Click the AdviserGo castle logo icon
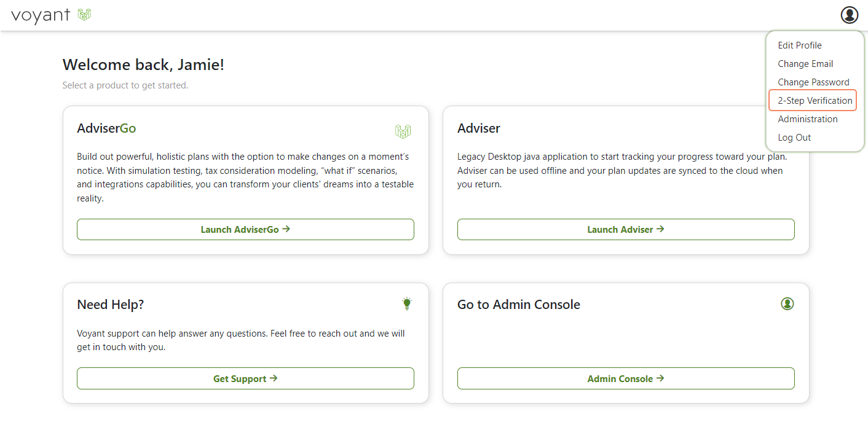This screenshot has height=422, width=868. pyautogui.click(x=403, y=131)
